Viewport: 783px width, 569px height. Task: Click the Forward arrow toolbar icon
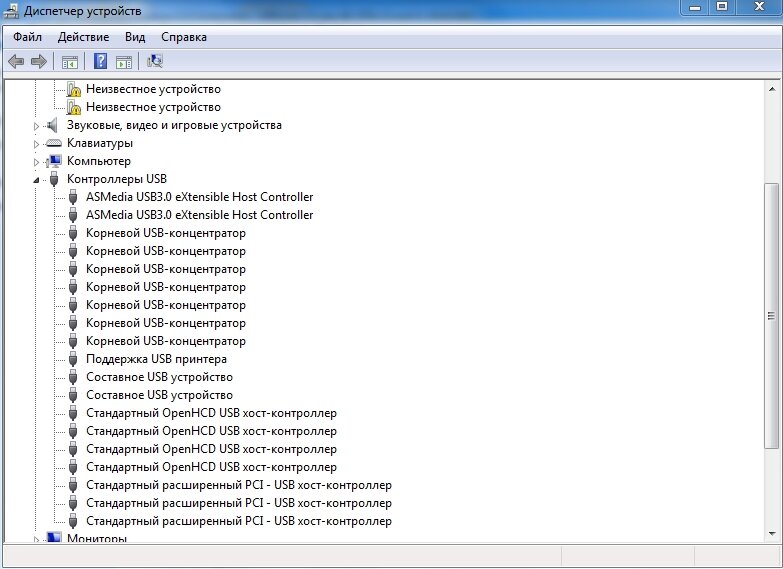click(x=39, y=61)
